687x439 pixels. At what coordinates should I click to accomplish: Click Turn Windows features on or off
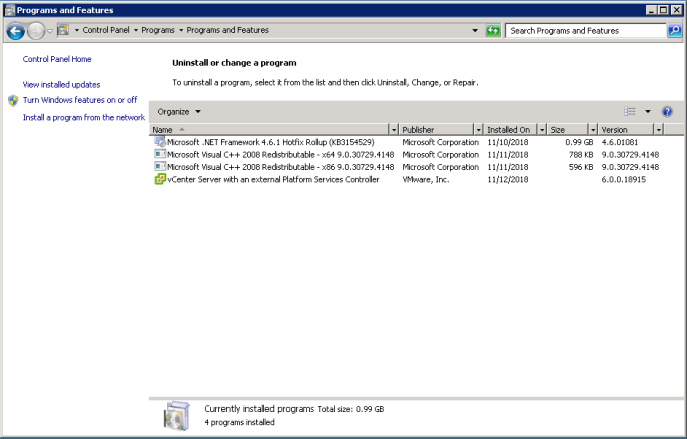coord(80,101)
